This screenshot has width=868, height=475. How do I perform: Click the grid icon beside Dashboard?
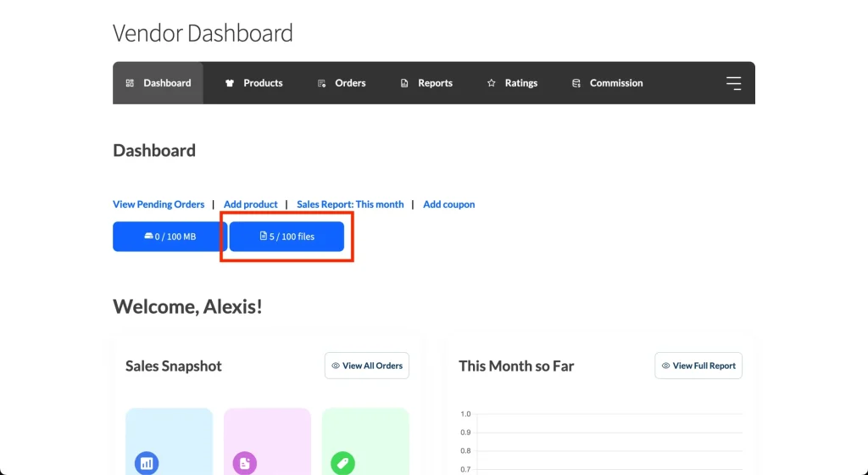click(130, 83)
